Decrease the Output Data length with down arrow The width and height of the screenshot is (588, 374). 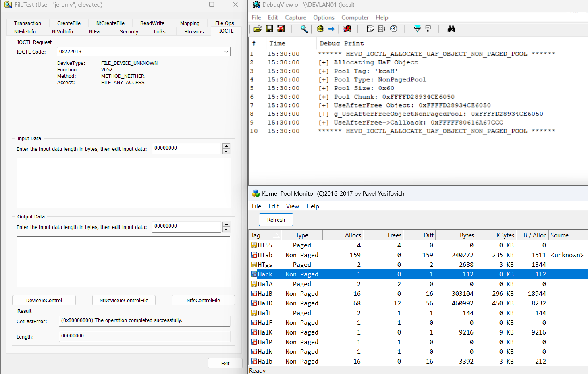click(x=226, y=230)
